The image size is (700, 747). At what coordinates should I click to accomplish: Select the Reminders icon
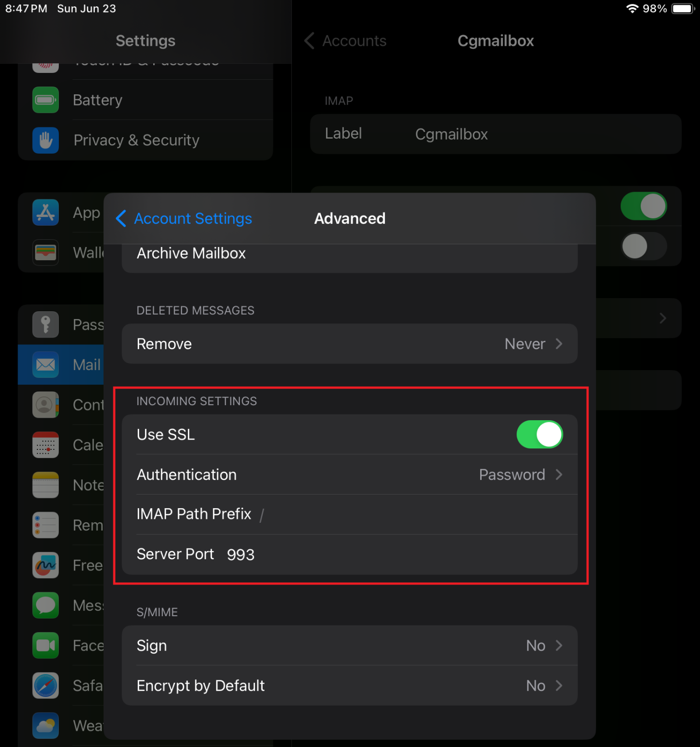point(45,525)
